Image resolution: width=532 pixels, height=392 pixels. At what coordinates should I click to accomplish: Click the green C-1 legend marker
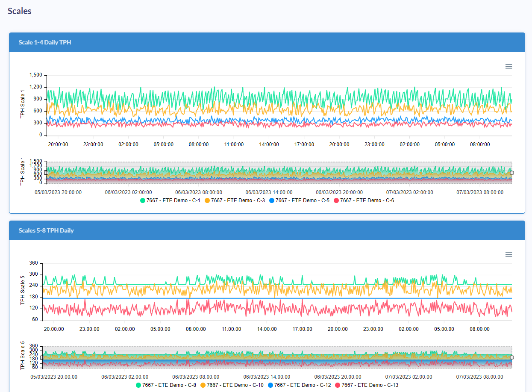(x=143, y=200)
